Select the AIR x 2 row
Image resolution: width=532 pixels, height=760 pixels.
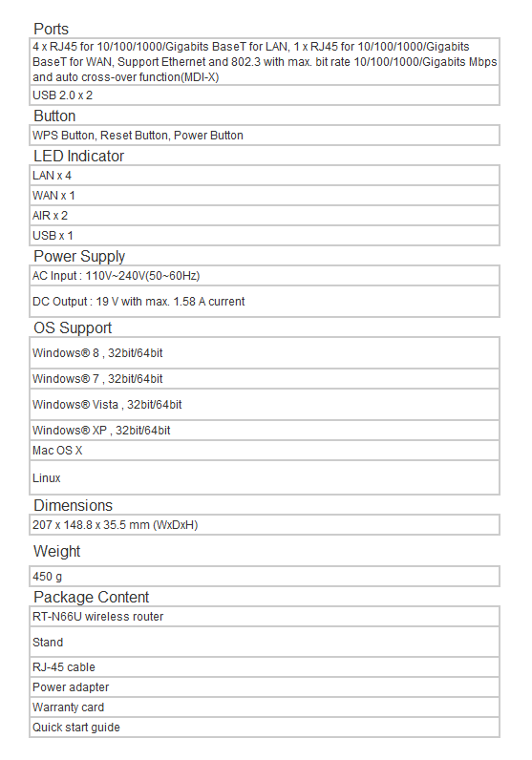(265, 215)
